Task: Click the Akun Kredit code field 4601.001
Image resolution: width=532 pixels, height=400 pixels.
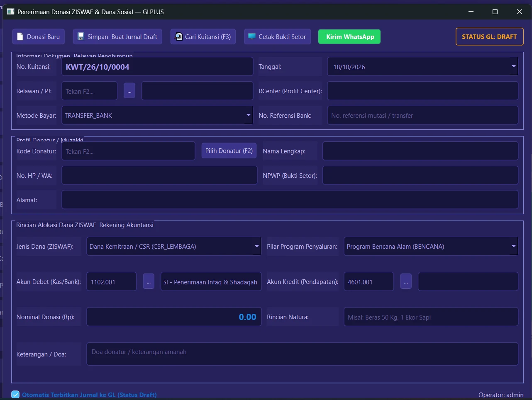Action: coord(368,281)
